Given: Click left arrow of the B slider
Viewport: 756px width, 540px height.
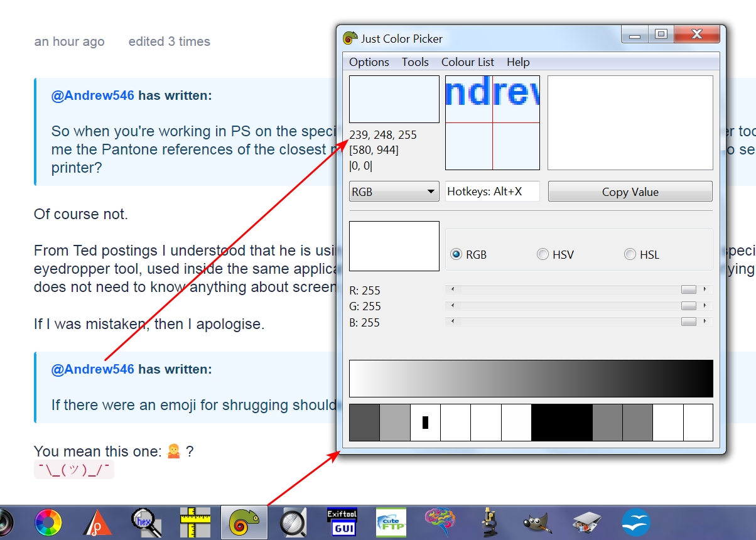Looking at the screenshot, I should (x=452, y=321).
